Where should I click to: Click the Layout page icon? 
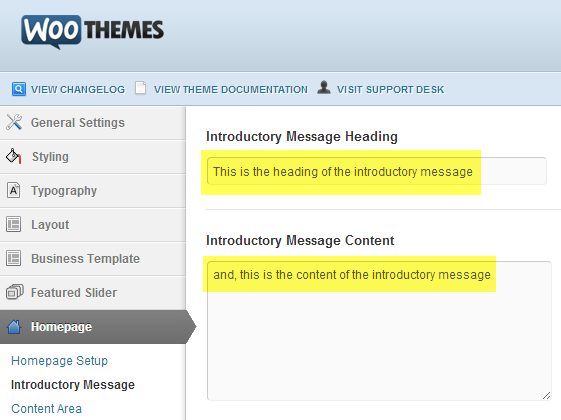click(x=14, y=224)
